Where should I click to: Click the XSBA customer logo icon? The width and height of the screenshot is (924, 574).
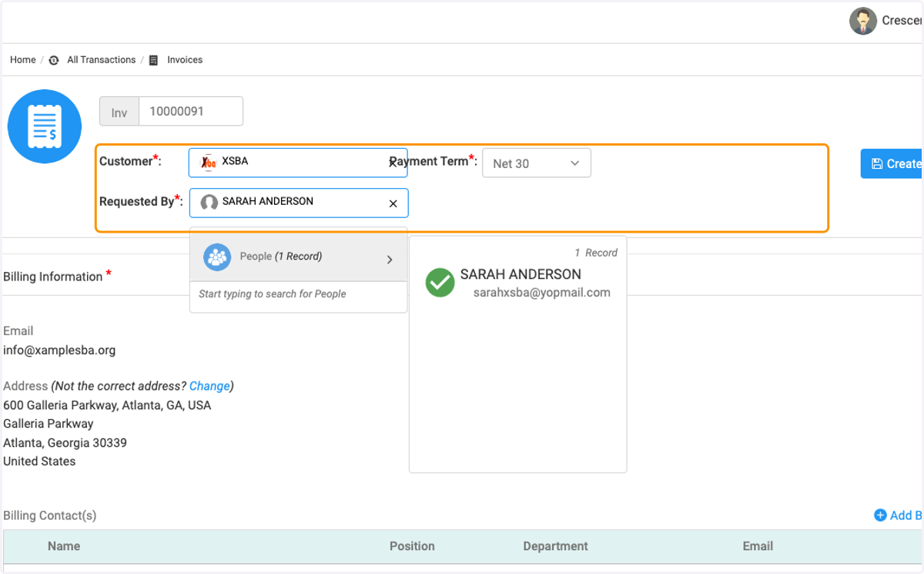pyautogui.click(x=209, y=163)
